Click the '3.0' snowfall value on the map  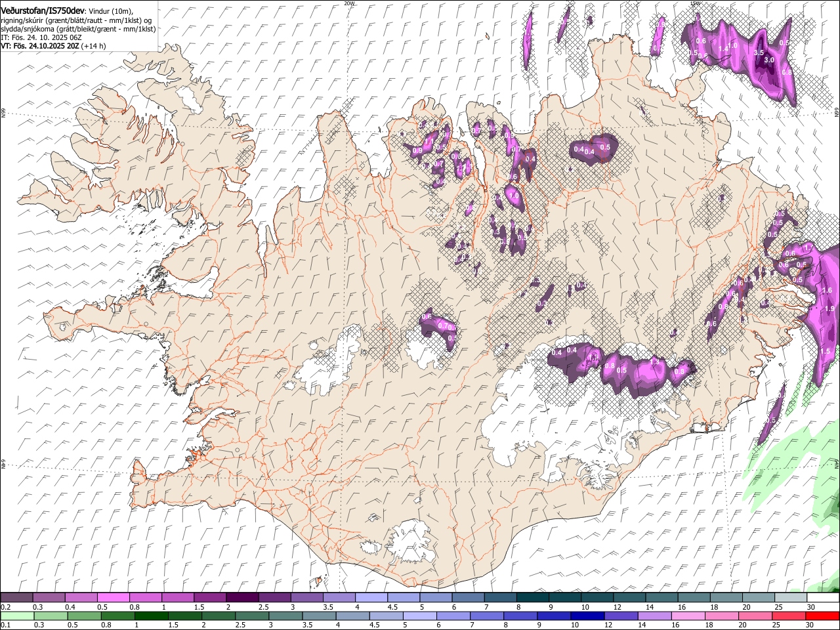pos(770,60)
